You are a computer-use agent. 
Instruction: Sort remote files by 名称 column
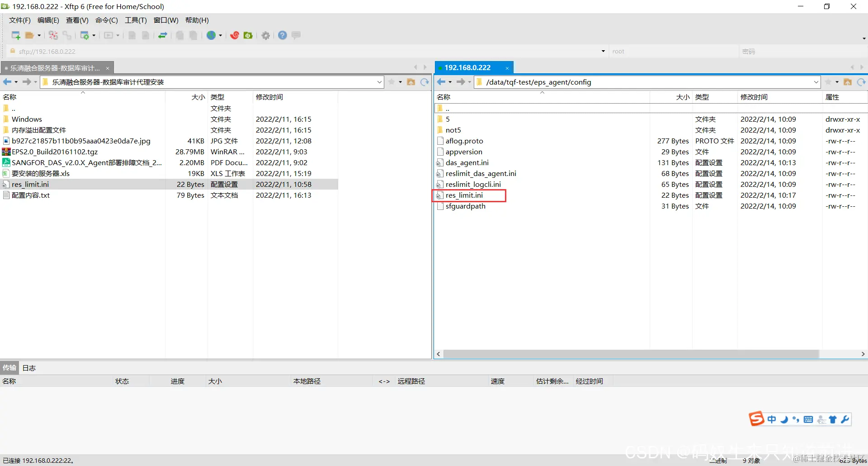point(542,97)
